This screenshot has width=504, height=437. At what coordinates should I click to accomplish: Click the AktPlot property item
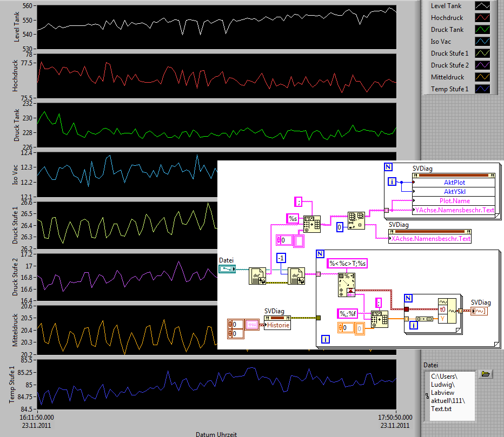(x=454, y=183)
